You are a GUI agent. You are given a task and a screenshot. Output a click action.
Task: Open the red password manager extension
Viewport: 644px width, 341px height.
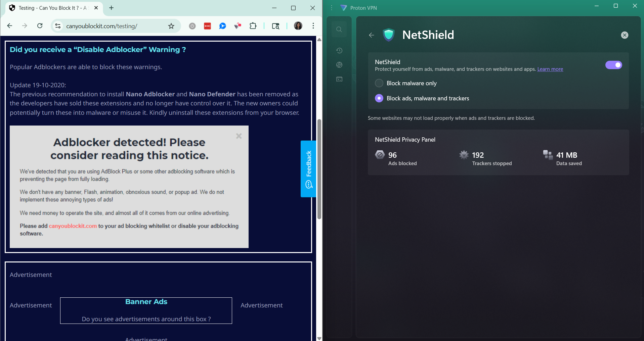[207, 26]
